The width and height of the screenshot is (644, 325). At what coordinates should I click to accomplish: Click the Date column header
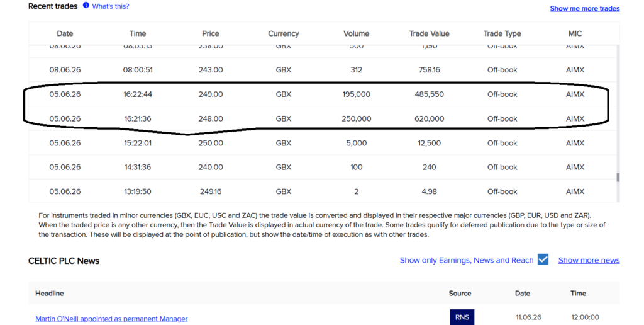click(x=65, y=34)
